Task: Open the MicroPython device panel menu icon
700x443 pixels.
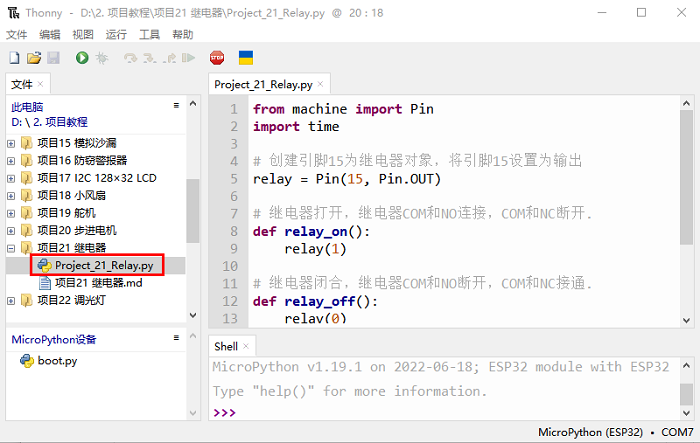Action: click(176, 338)
